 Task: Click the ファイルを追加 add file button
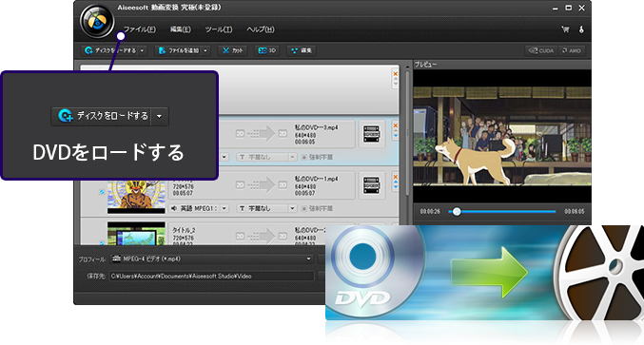[179, 50]
